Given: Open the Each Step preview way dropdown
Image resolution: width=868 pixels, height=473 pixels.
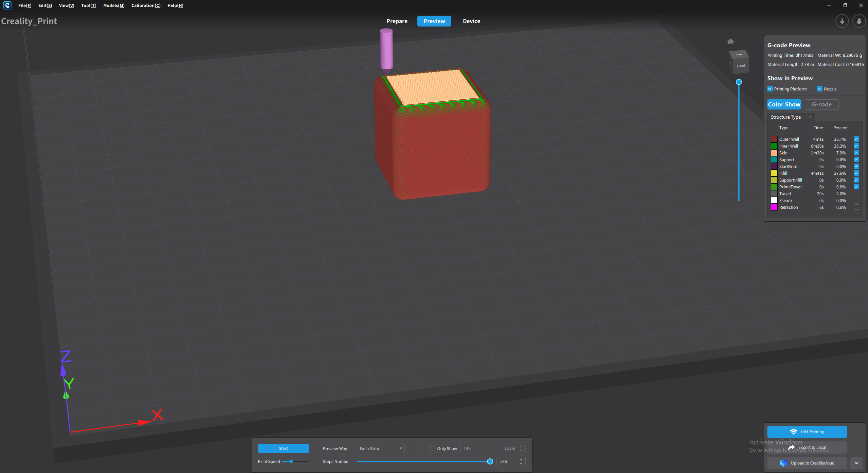Looking at the screenshot, I should pyautogui.click(x=380, y=449).
